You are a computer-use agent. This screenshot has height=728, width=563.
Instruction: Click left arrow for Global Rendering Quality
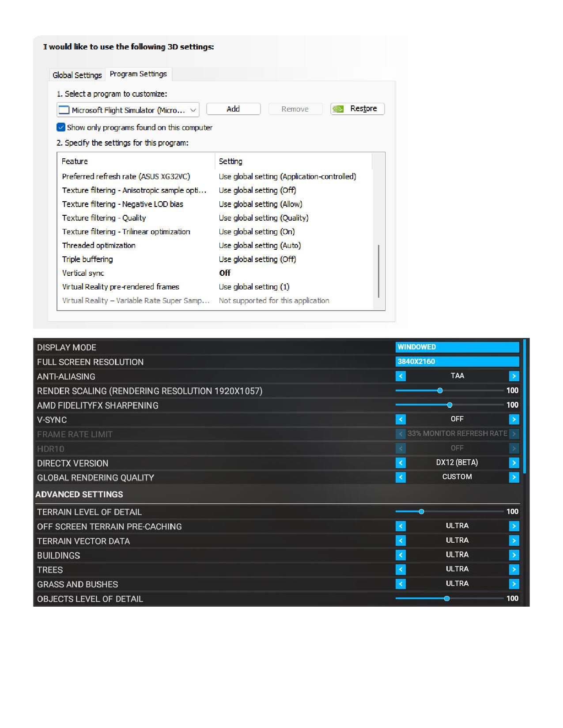401,477
